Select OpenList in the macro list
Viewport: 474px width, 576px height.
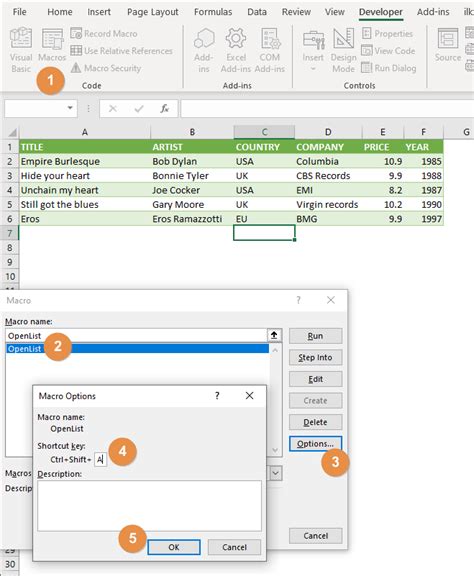(x=137, y=349)
